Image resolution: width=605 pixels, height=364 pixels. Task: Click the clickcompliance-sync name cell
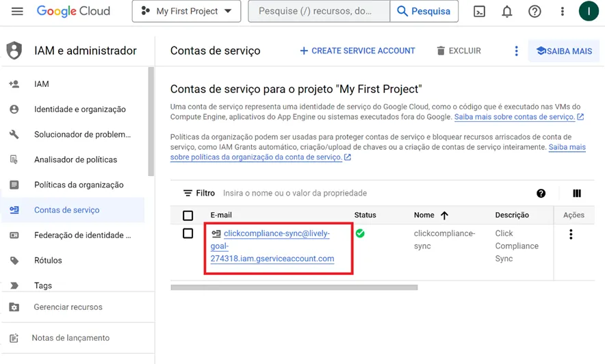[x=444, y=239]
